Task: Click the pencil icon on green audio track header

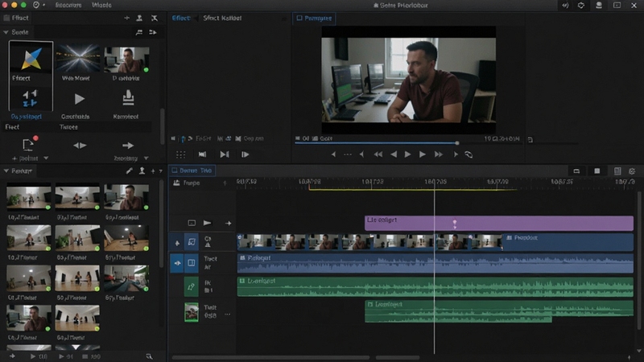Action: [x=191, y=286]
